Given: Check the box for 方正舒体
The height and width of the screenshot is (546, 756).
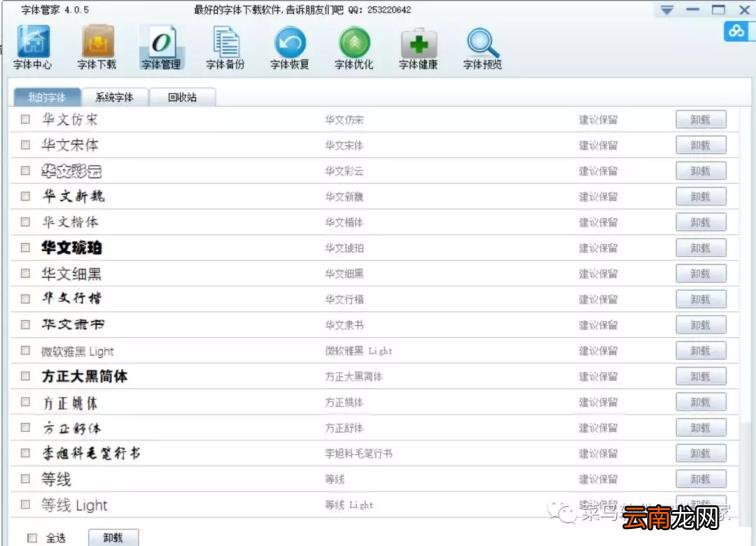Looking at the screenshot, I should (26, 427).
